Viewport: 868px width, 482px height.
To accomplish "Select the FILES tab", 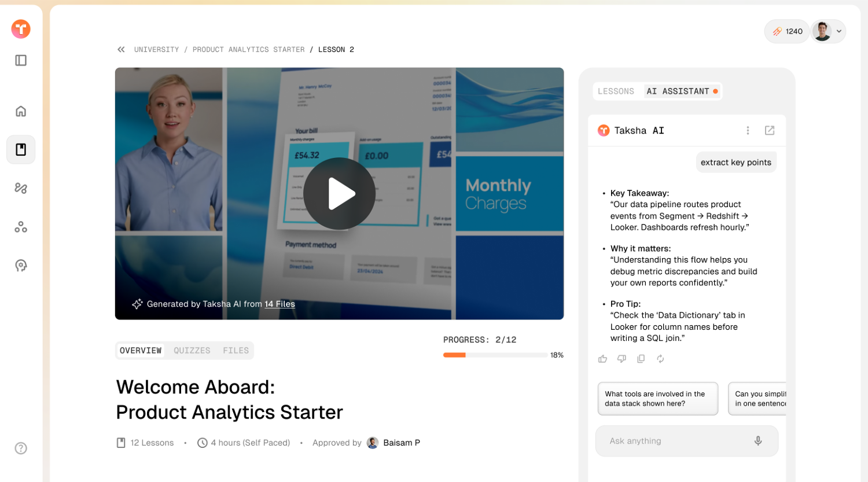I will [236, 351].
